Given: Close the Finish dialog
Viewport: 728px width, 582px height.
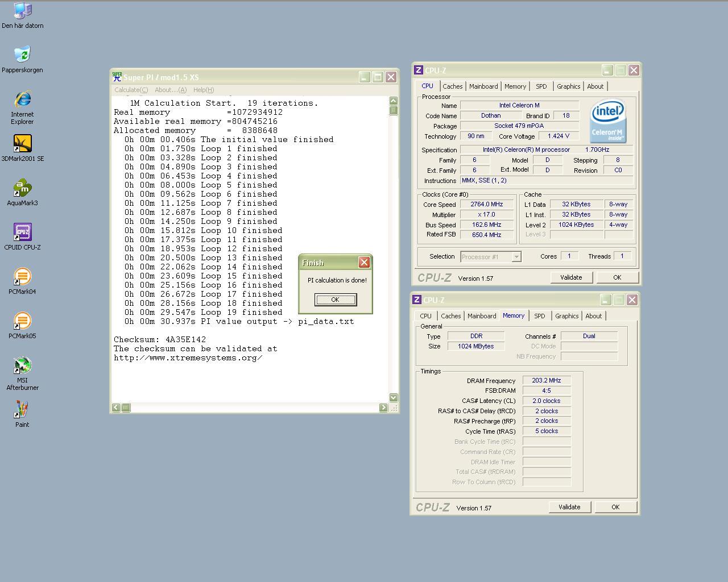Looking at the screenshot, I should (x=364, y=262).
